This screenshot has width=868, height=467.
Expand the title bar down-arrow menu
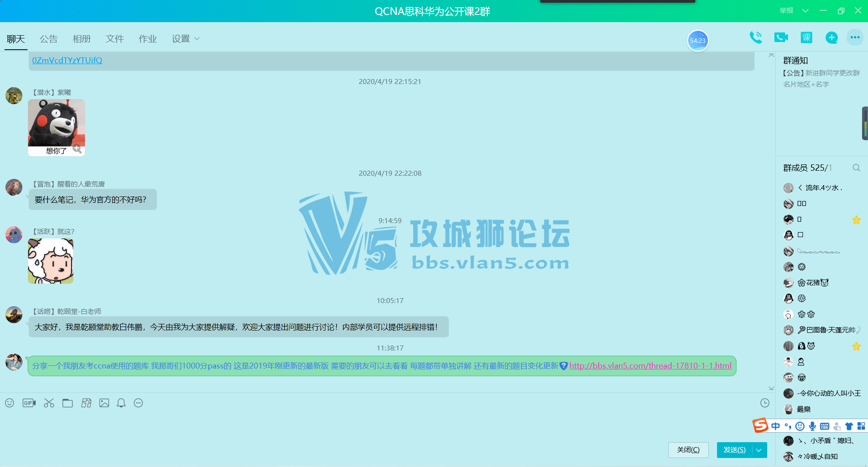tap(805, 10)
